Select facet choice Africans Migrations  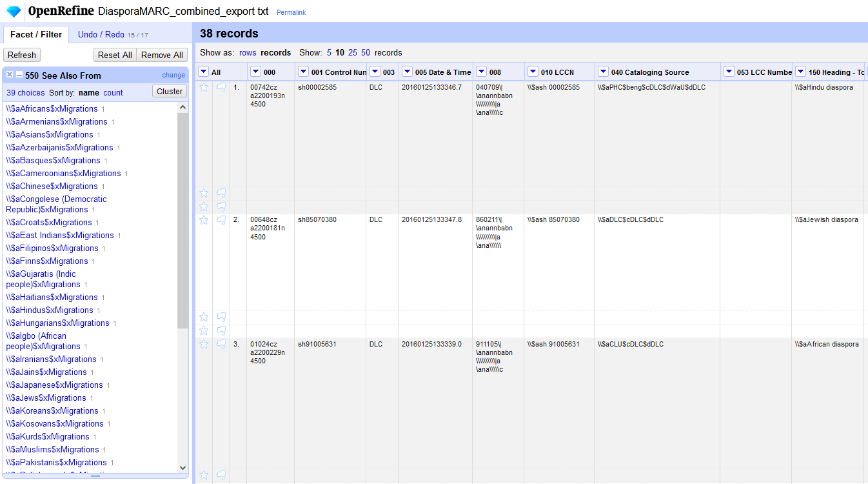click(x=52, y=108)
